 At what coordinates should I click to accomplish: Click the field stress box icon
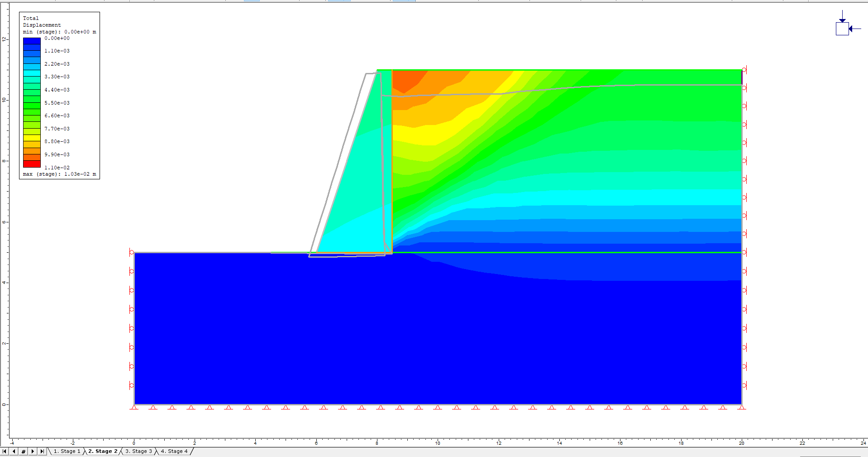[842, 29]
